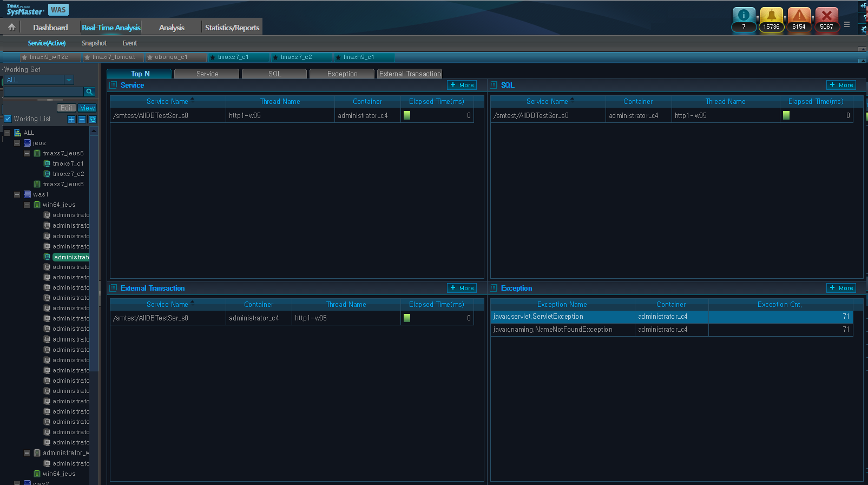
Task: Click the tree scrollbar up arrow
Action: click(x=94, y=131)
